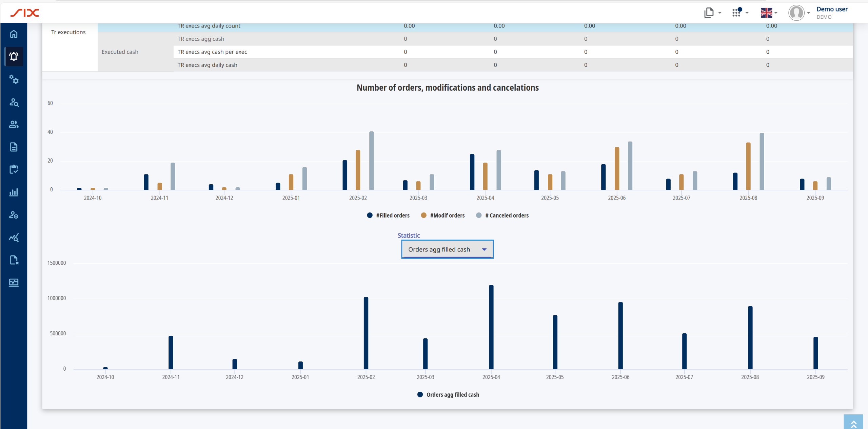The height and width of the screenshot is (429, 868).
Task: Open the users group sidebar icon
Action: (x=14, y=124)
